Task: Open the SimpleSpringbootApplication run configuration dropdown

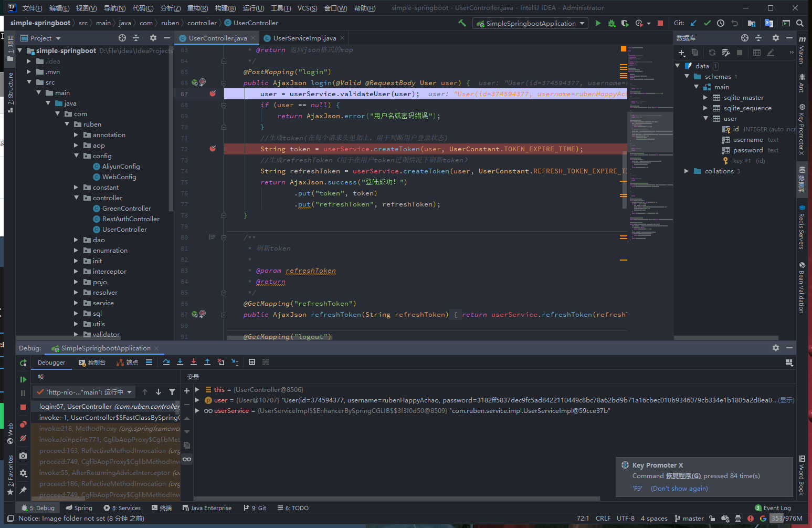Action: point(531,23)
